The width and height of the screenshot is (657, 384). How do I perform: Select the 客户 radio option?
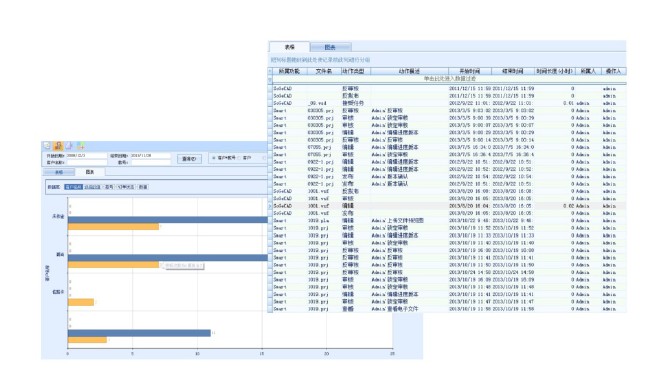240,158
